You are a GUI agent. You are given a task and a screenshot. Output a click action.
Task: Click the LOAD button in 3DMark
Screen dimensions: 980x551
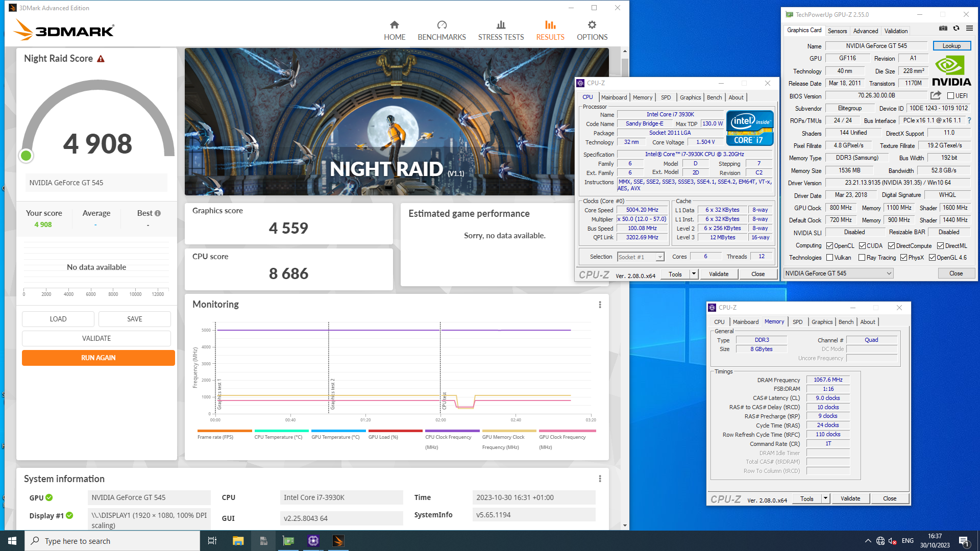(58, 319)
